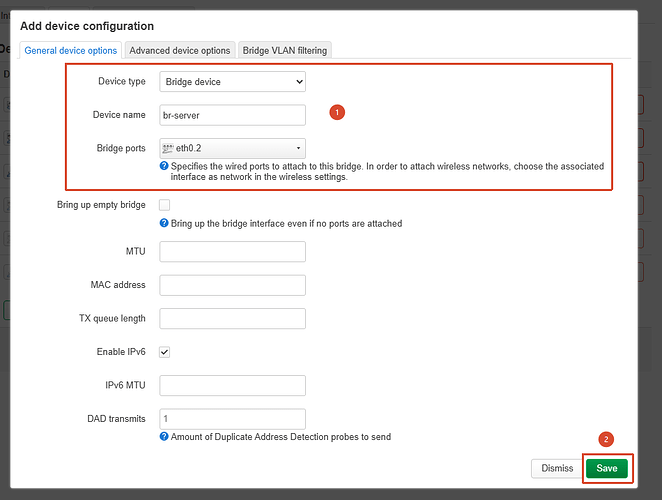Open the Device type dropdown
This screenshot has height=500, width=662.
233,82
